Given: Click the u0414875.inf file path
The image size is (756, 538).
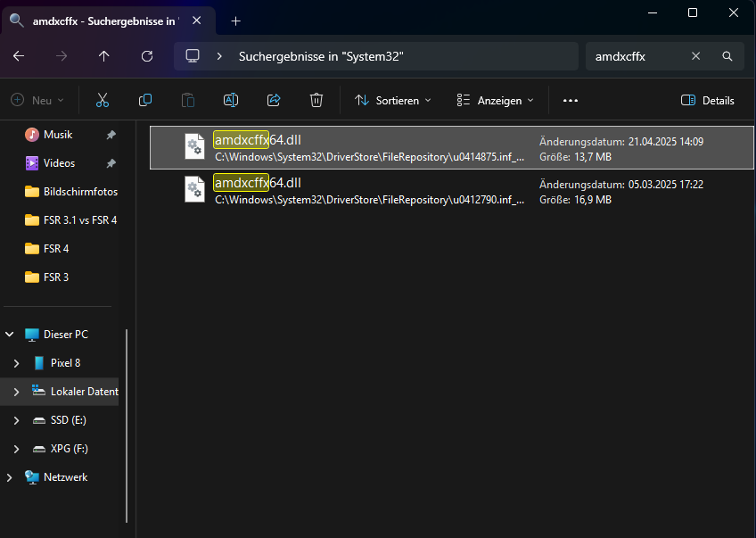Looking at the screenshot, I should tap(369, 157).
